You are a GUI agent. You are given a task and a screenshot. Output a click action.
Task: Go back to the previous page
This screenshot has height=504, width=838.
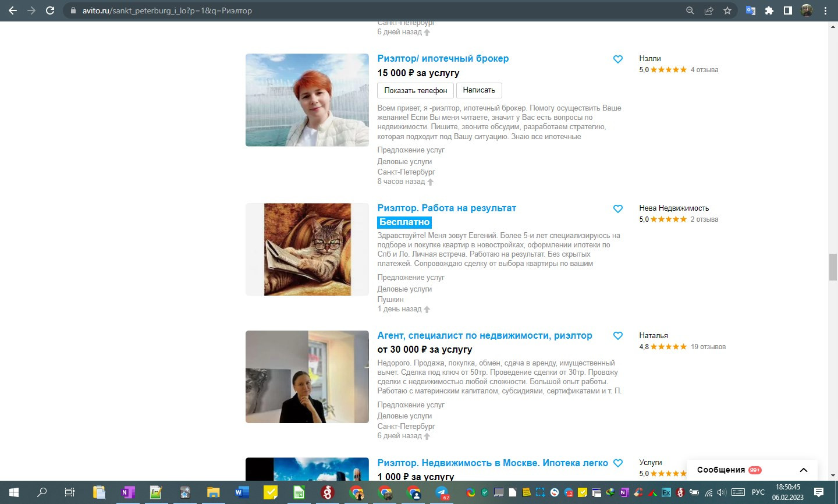[12, 10]
